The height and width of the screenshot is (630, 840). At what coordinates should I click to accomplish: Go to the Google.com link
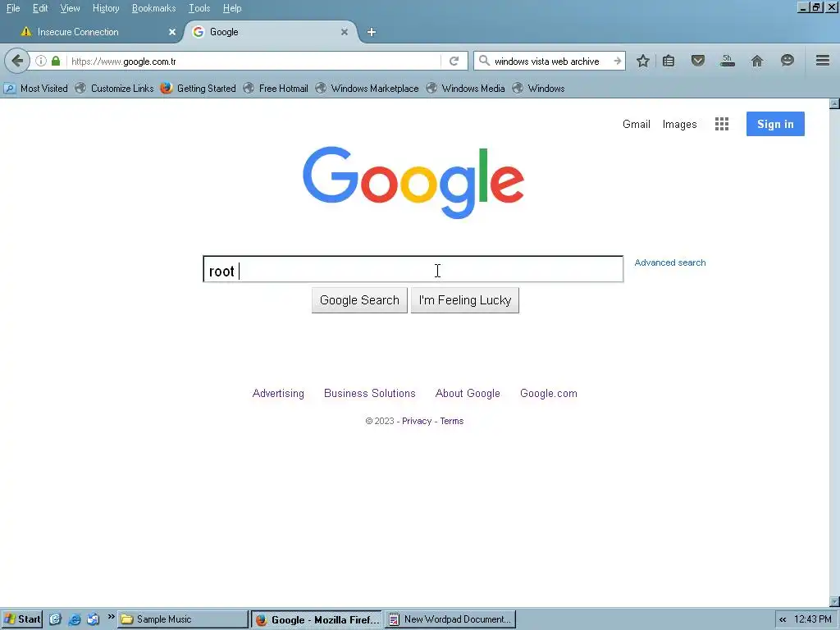tap(549, 393)
